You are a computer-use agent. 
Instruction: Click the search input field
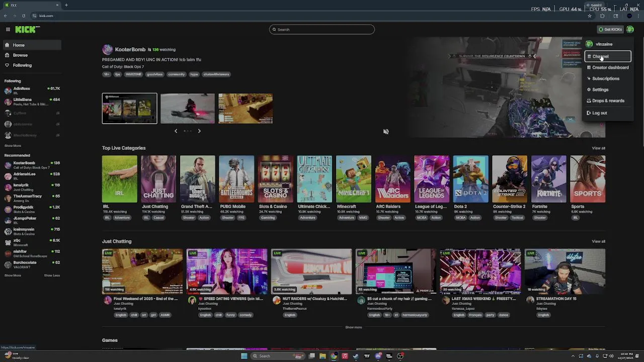322,30
